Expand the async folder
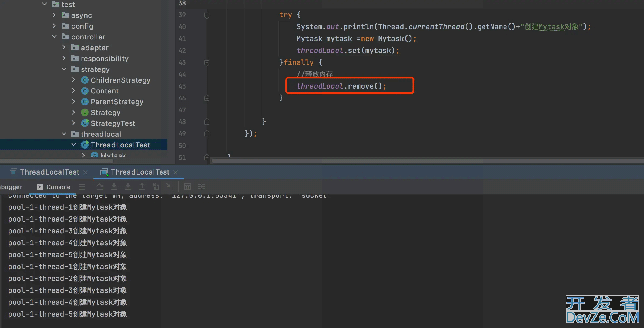 pyautogui.click(x=54, y=15)
